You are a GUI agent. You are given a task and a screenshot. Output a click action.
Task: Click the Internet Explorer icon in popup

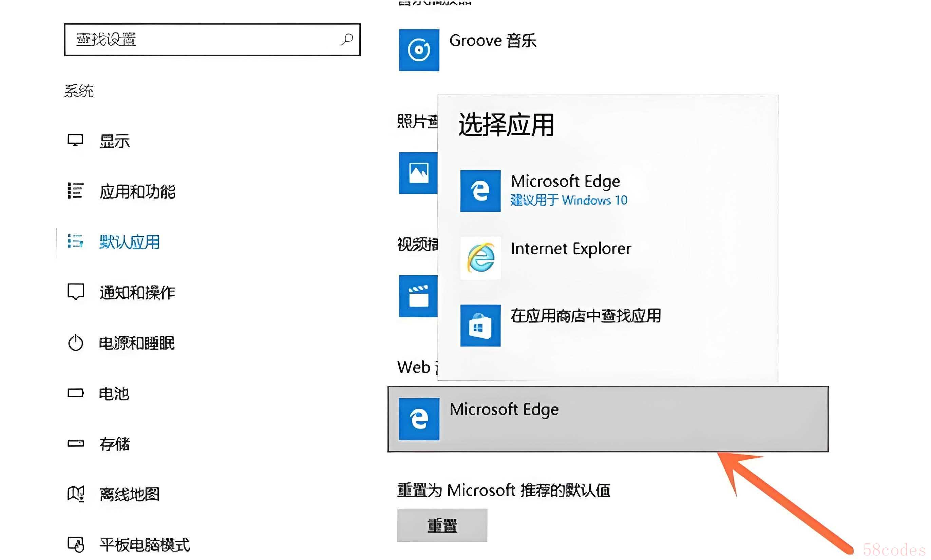480,258
